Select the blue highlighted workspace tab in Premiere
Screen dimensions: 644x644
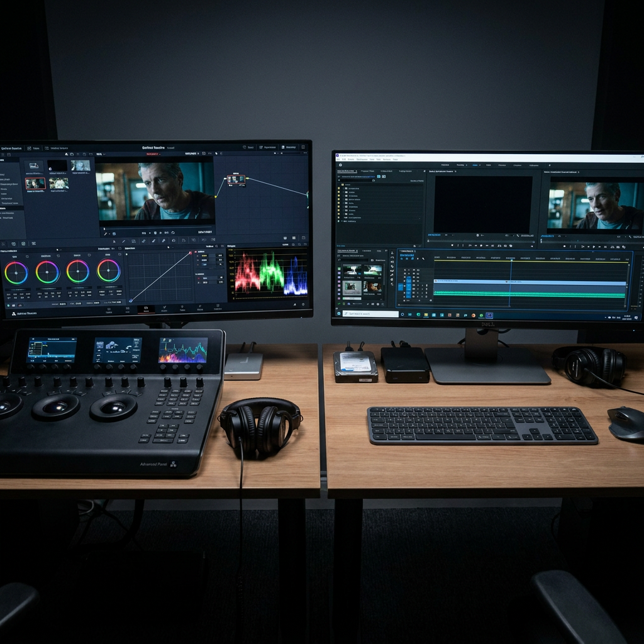475,165
